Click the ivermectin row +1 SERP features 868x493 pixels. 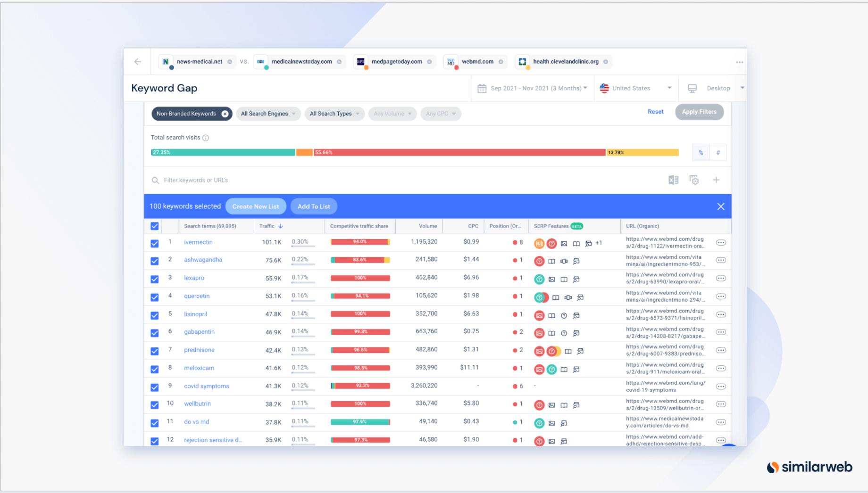click(x=599, y=243)
